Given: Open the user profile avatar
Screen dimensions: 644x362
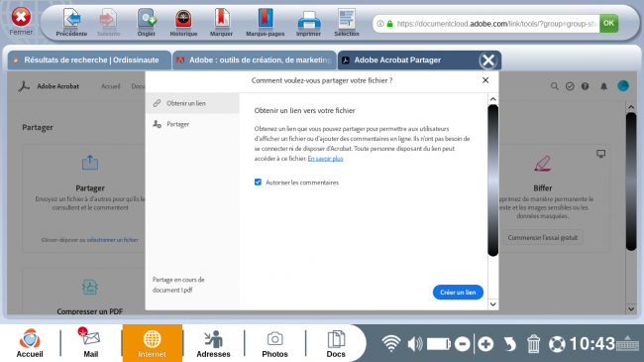Looking at the screenshot, I should pos(623,85).
